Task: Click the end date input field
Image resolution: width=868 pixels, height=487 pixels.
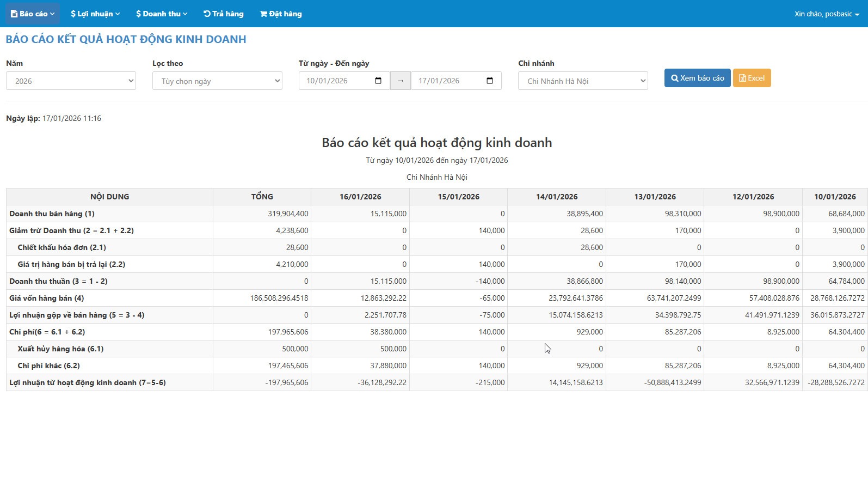Action: [450, 81]
